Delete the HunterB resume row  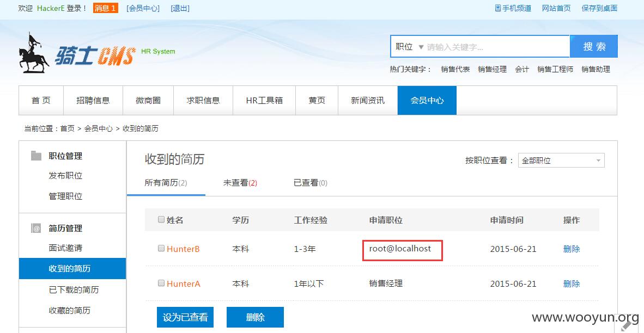[x=572, y=249]
